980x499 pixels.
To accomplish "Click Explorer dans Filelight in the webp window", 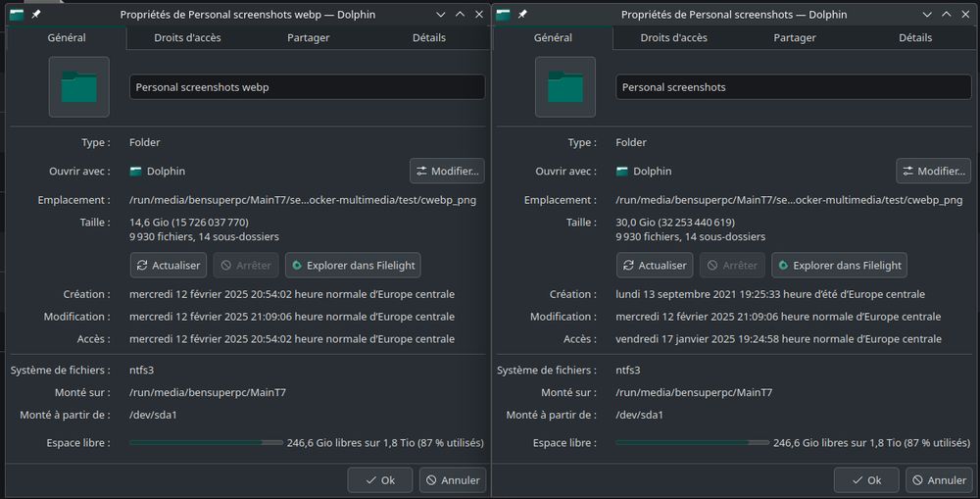I will point(353,265).
